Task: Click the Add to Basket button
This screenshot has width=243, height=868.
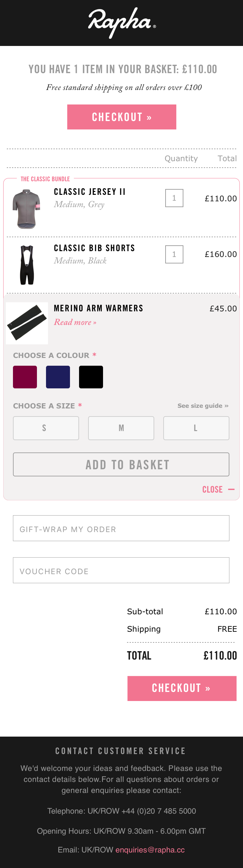Action: 121,464
